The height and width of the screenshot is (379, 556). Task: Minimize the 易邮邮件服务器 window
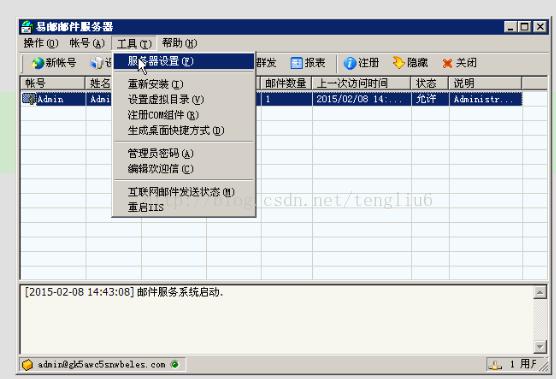510,27
